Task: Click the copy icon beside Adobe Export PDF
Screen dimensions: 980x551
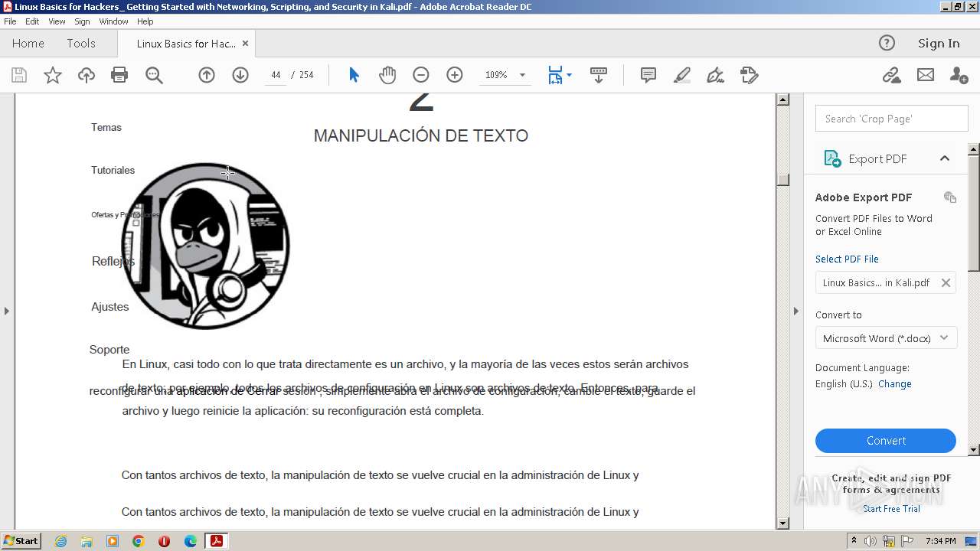Action: coord(950,197)
